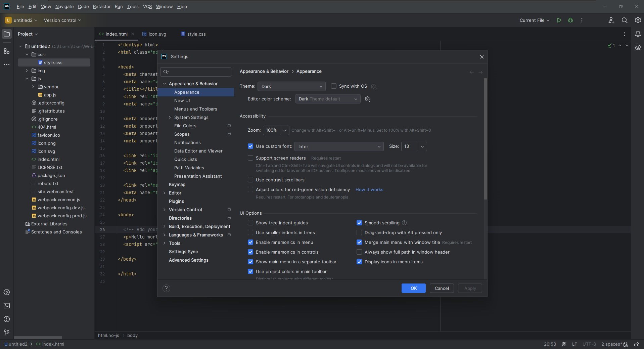Open the Git tool window icon
644x349 pixels.
[7, 333]
